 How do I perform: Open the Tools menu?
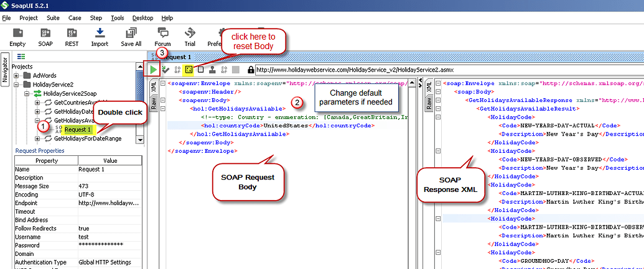click(118, 18)
